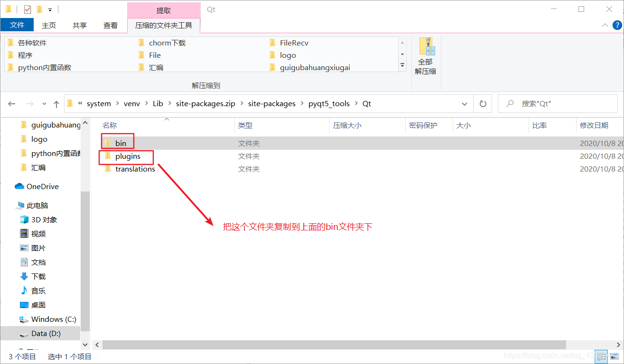Navigate up one level with the up arrow
Screen dimensions: 624x364
[x=56, y=103]
